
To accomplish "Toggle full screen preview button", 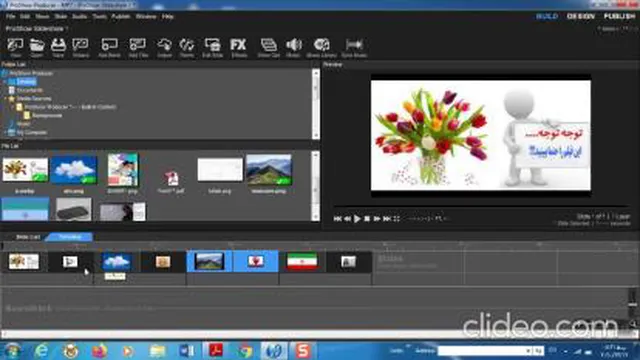I will point(396,219).
